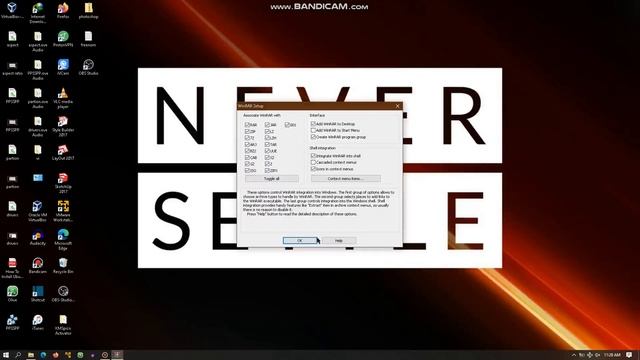Toggle the TAR file association checkbox
This screenshot has height=360, width=640.
[267, 144]
